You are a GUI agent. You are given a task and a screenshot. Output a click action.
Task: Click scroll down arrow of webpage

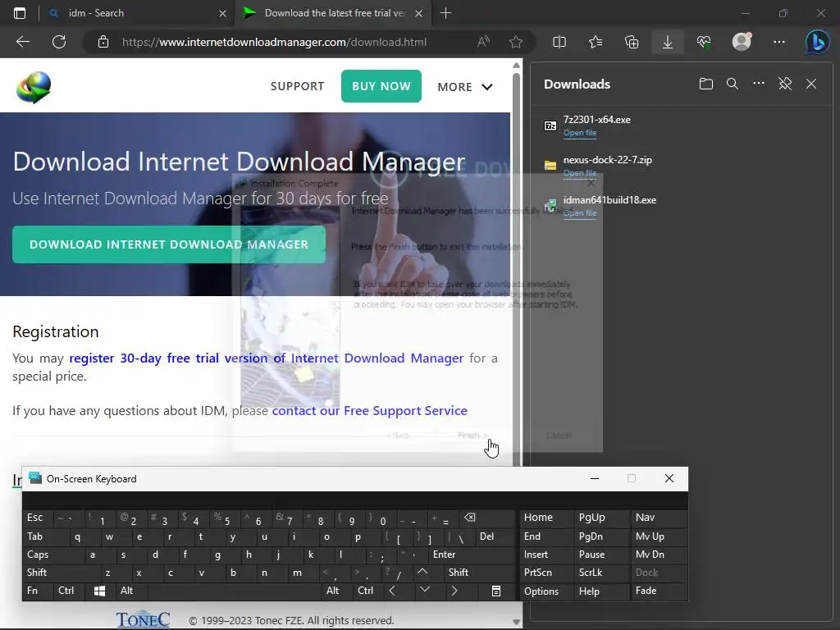click(x=516, y=622)
